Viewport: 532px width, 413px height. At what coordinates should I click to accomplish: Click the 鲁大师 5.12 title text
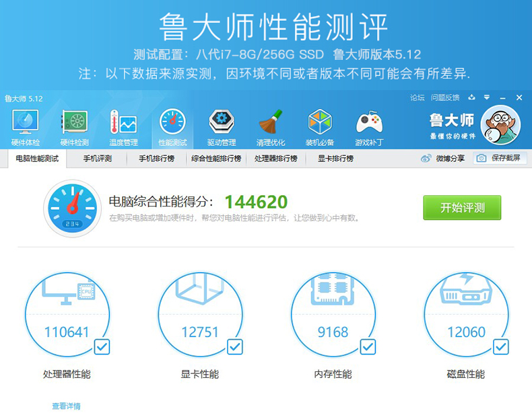[x=24, y=99]
